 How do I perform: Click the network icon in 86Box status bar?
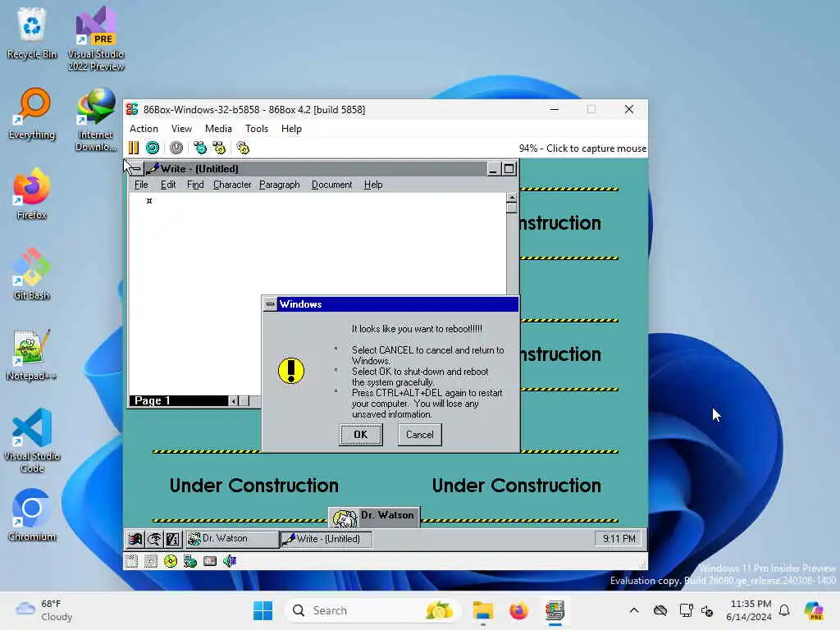(x=190, y=561)
